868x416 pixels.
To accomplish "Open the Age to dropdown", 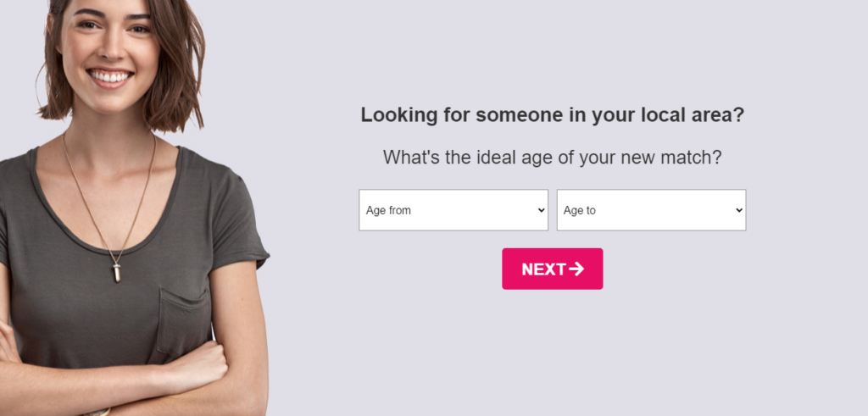I will tap(650, 210).
